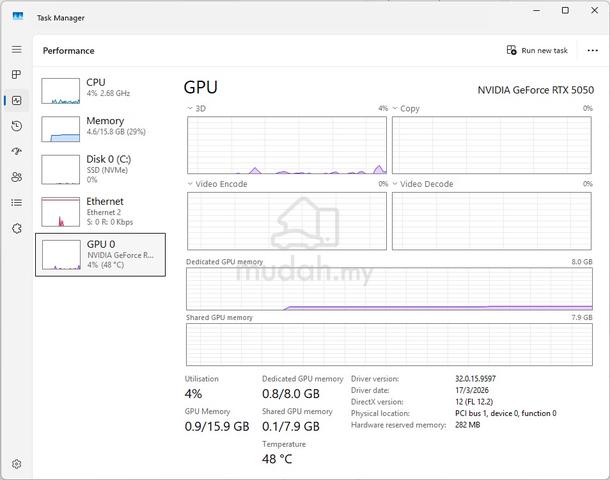
Task: Click the large GPU heading
Action: (x=201, y=88)
